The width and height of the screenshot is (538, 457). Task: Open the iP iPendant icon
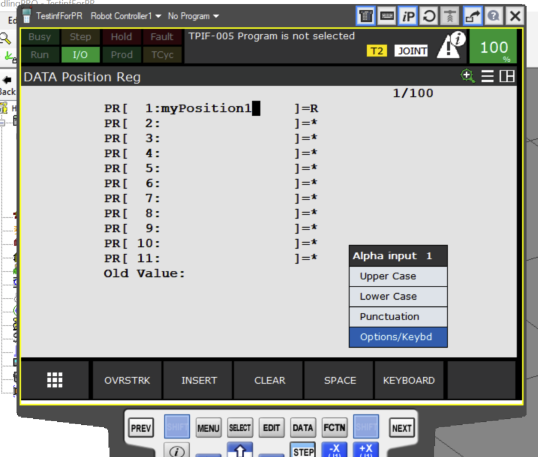click(x=408, y=16)
